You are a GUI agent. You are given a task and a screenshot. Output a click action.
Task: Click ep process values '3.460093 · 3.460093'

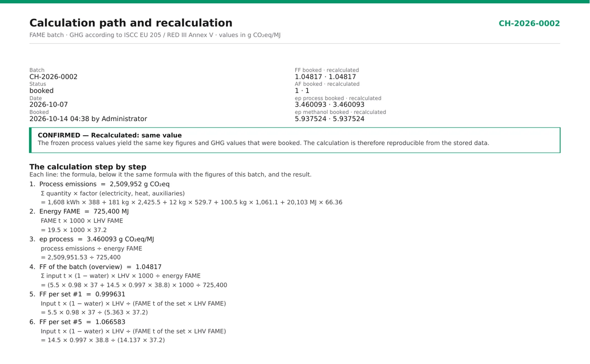click(x=330, y=105)
